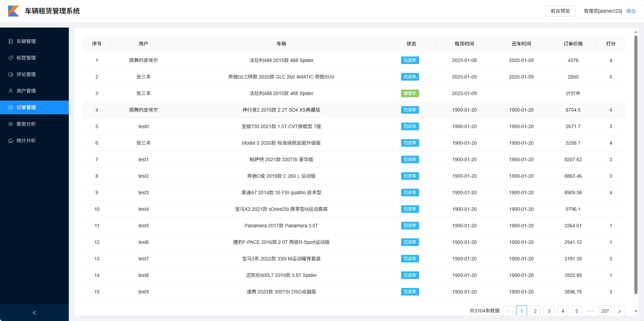Click the 还车时间 column header

[x=521, y=44]
